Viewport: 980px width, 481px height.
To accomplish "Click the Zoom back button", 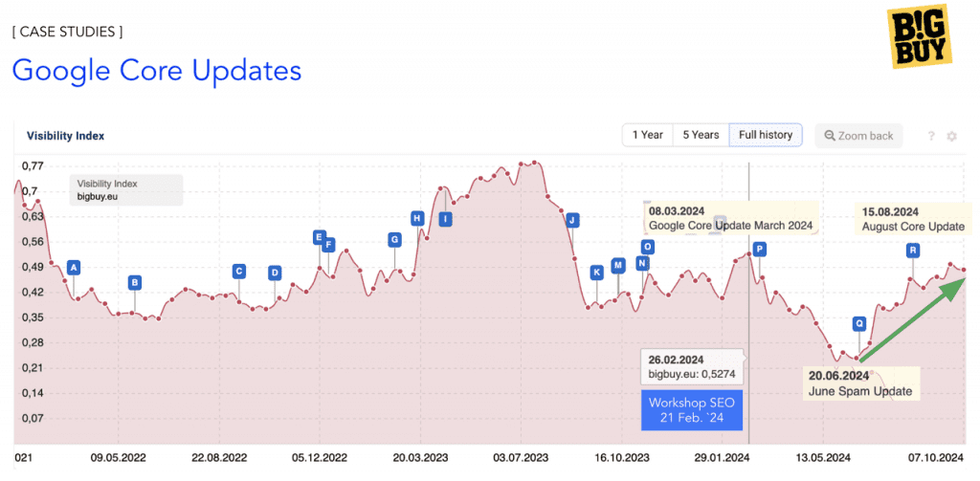I will [858, 136].
